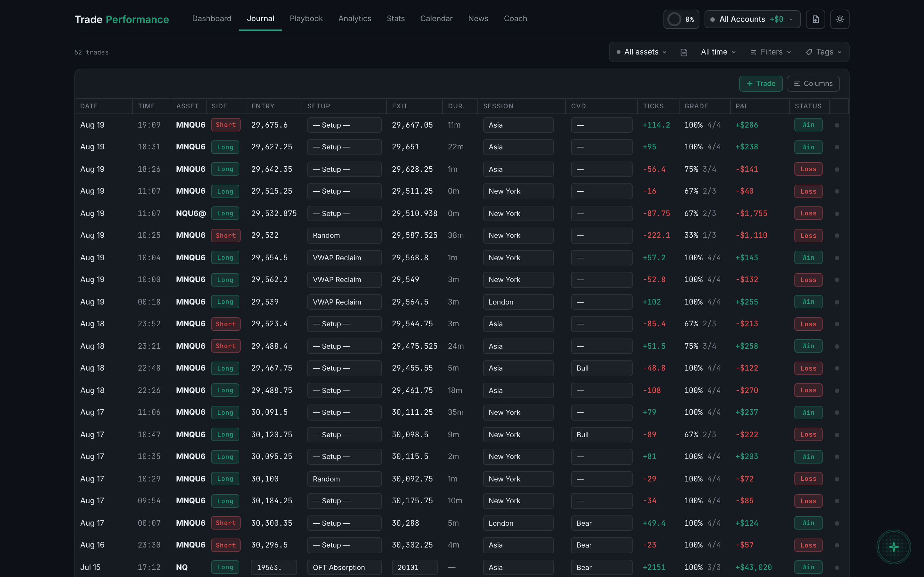This screenshot has height=577, width=924.
Task: Toggle the Win status badge on 00:18 trade
Action: point(808,302)
